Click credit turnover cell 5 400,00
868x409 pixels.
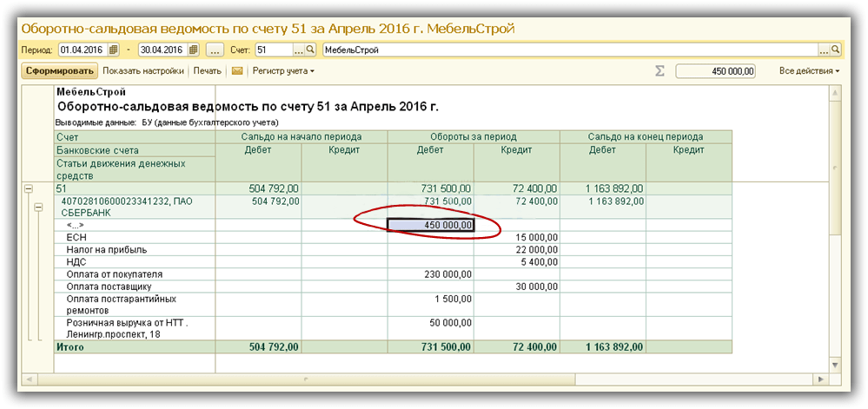517,261
